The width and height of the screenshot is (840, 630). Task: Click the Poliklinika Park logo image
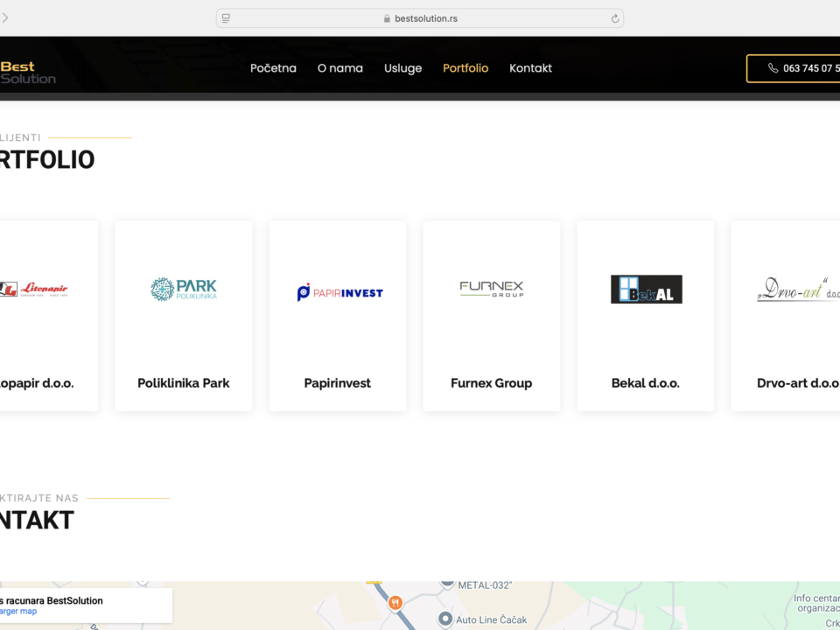click(184, 289)
